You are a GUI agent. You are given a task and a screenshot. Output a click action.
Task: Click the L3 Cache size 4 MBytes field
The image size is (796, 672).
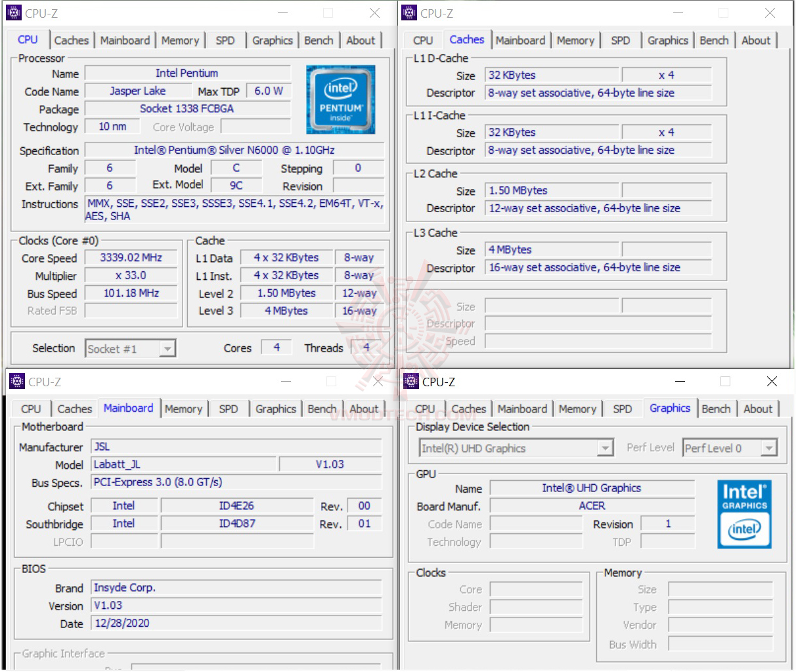click(x=552, y=250)
